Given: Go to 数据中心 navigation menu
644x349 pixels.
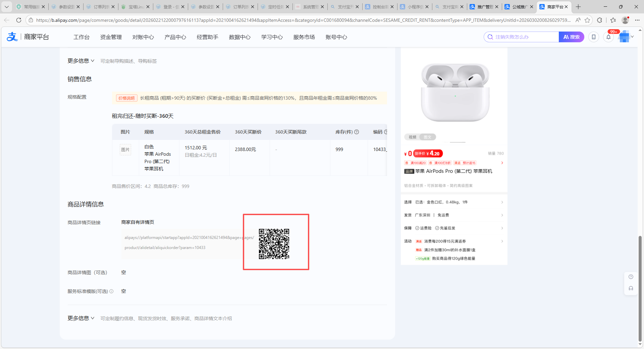Looking at the screenshot, I should tap(239, 37).
